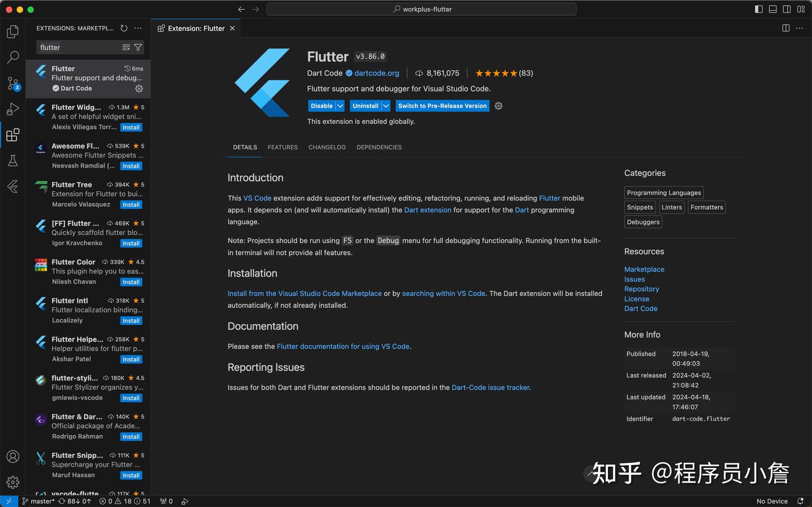The width and height of the screenshot is (812, 507).
Task: Refresh the extensions list
Action: point(123,28)
